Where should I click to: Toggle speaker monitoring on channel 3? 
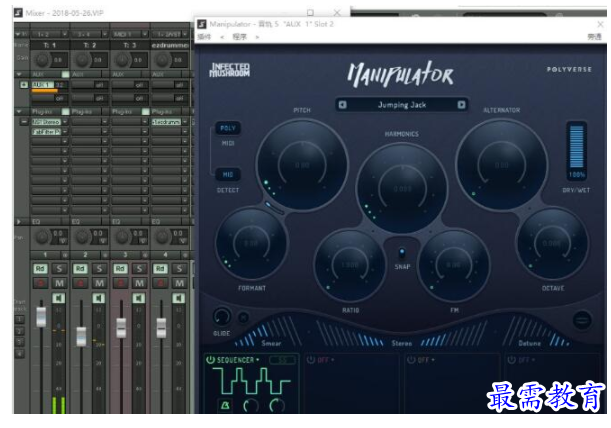point(139,299)
